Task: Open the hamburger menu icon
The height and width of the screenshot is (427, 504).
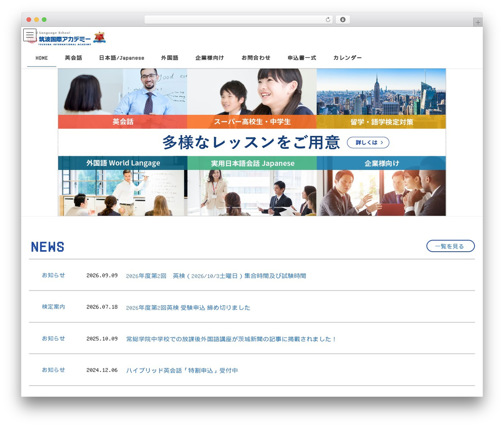Action: (30, 35)
